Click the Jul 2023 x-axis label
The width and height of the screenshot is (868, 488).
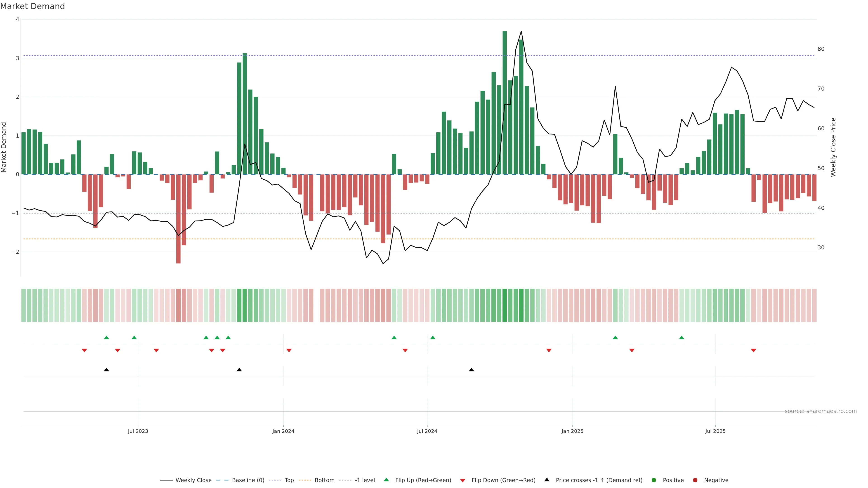[x=138, y=431]
